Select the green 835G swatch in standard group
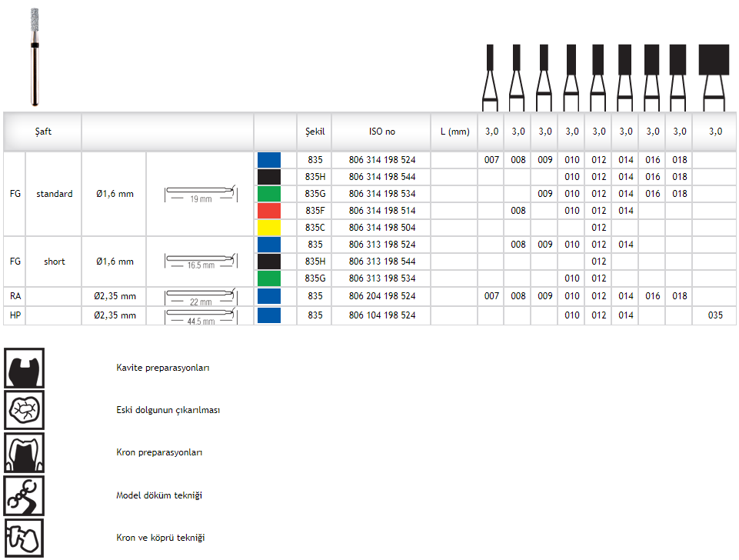Screen dimensions: 739x560 (269, 194)
